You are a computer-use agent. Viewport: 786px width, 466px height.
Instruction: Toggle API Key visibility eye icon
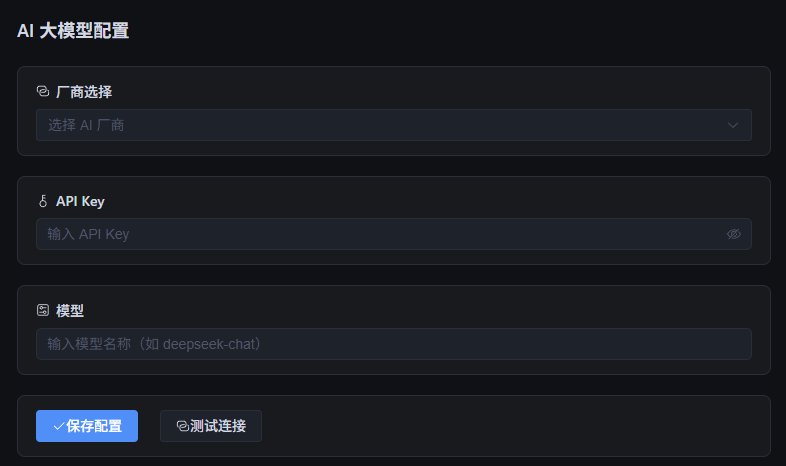[x=733, y=234]
